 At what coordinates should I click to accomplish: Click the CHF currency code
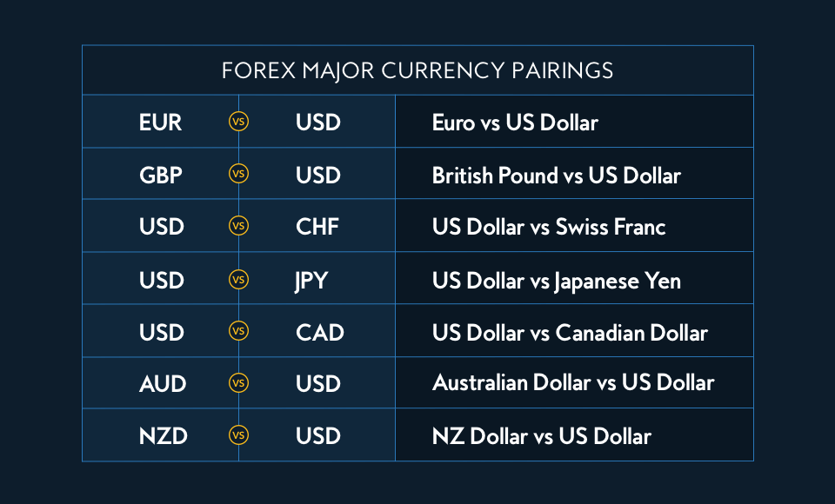317,228
